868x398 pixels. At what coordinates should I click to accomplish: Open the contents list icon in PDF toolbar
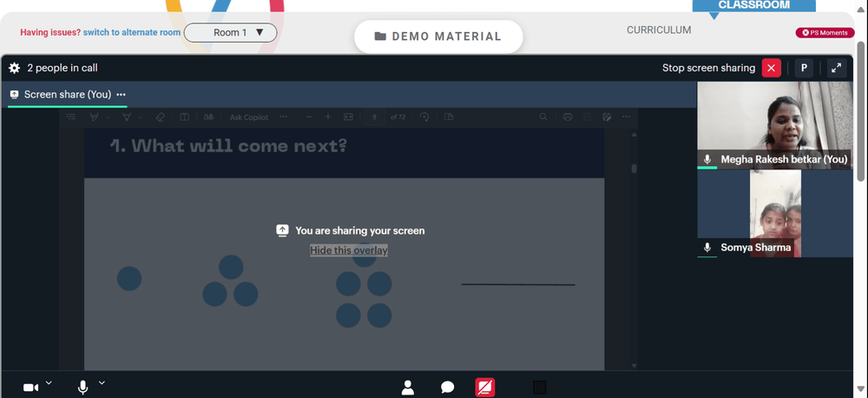[x=71, y=116]
